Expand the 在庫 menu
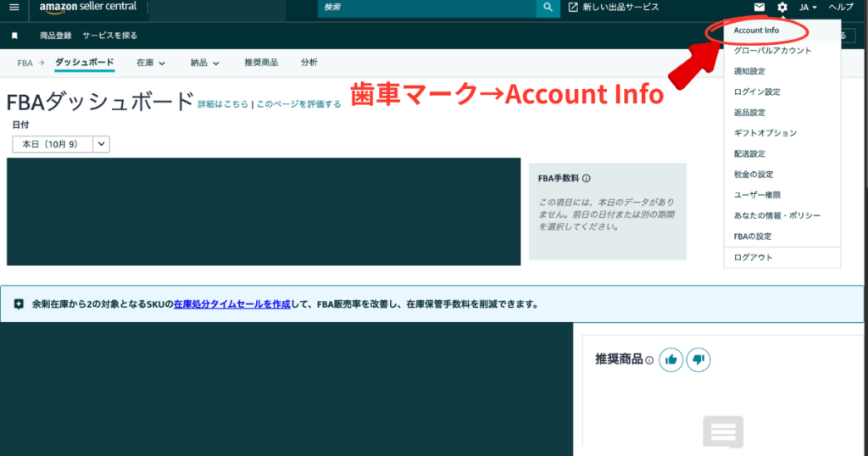 (x=151, y=63)
